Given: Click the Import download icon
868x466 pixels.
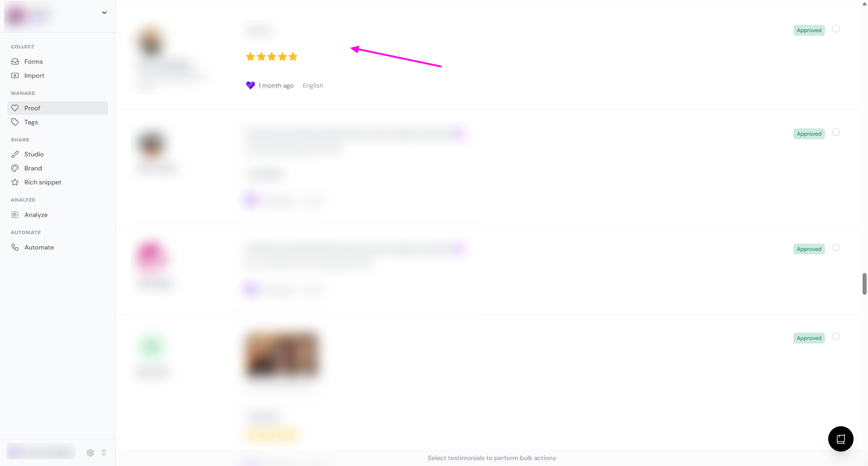Looking at the screenshot, I should coord(15,75).
